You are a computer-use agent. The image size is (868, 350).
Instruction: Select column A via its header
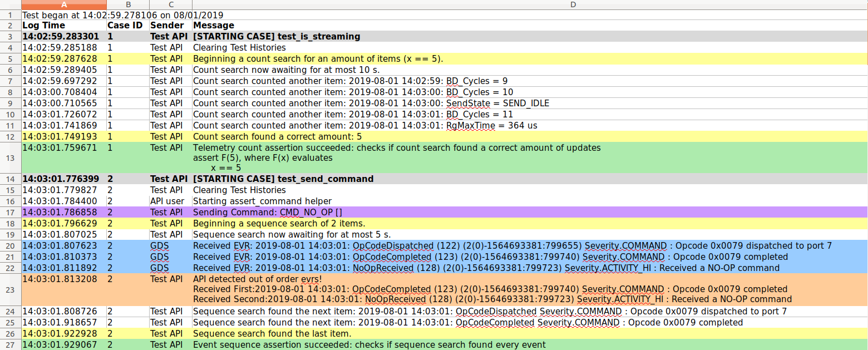pos(63,4)
